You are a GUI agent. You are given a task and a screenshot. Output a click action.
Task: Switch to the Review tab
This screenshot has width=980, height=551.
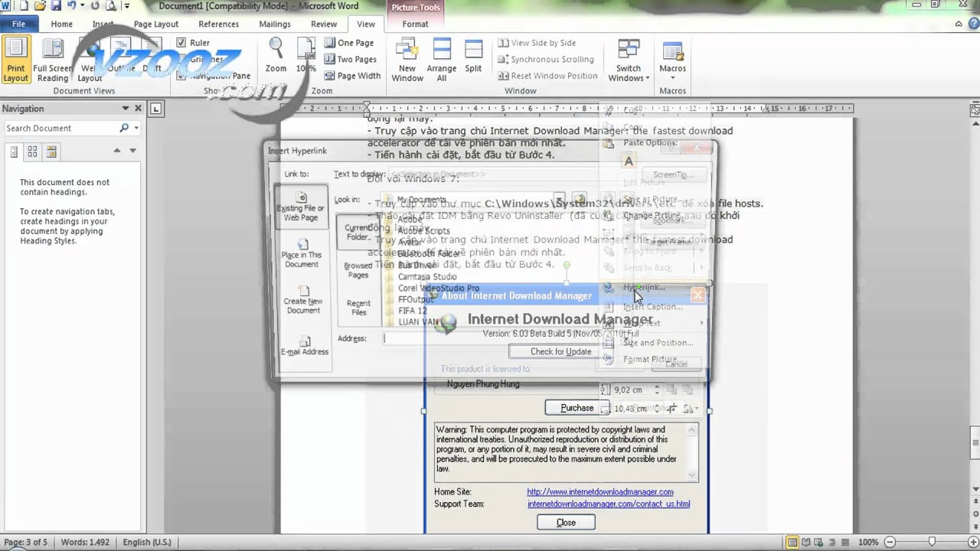(x=324, y=24)
